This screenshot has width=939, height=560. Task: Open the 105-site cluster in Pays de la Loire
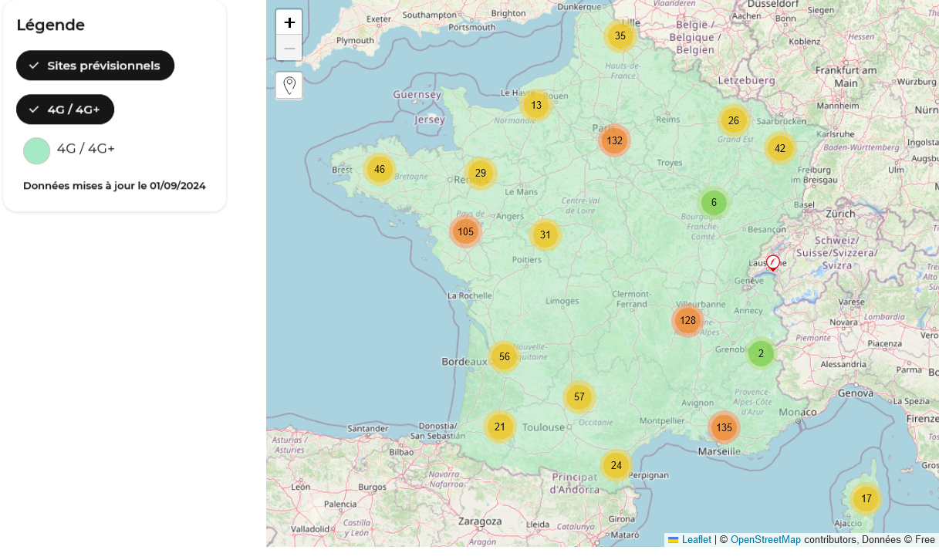pos(465,231)
